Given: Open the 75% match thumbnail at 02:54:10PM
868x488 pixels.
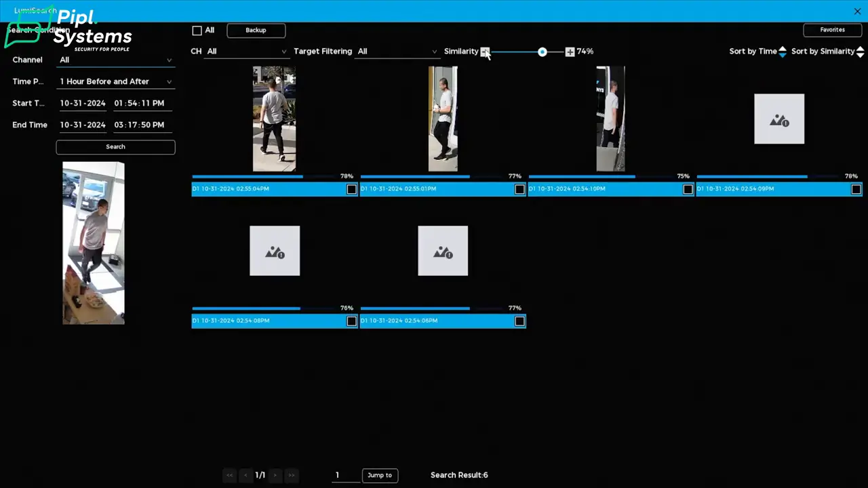Looking at the screenshot, I should 610,119.
